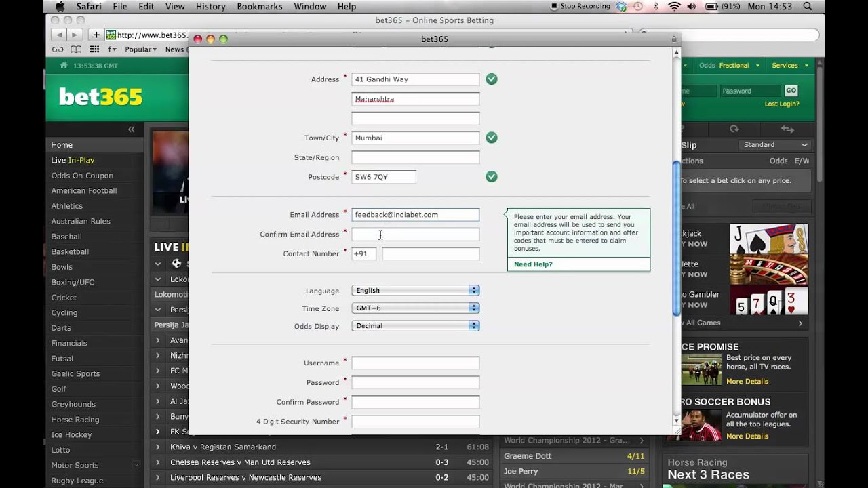This screenshot has width=868, height=488.
Task: Open the Bookmarks menu
Action: pos(260,7)
